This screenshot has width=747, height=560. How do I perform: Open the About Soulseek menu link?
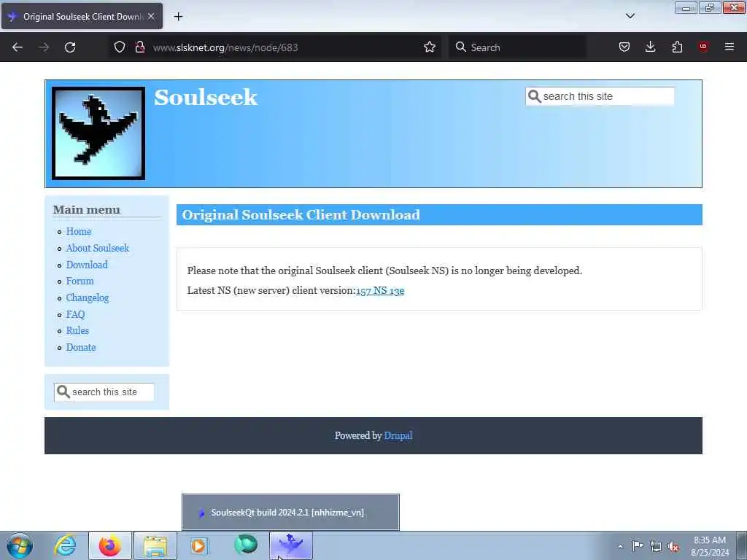point(98,248)
